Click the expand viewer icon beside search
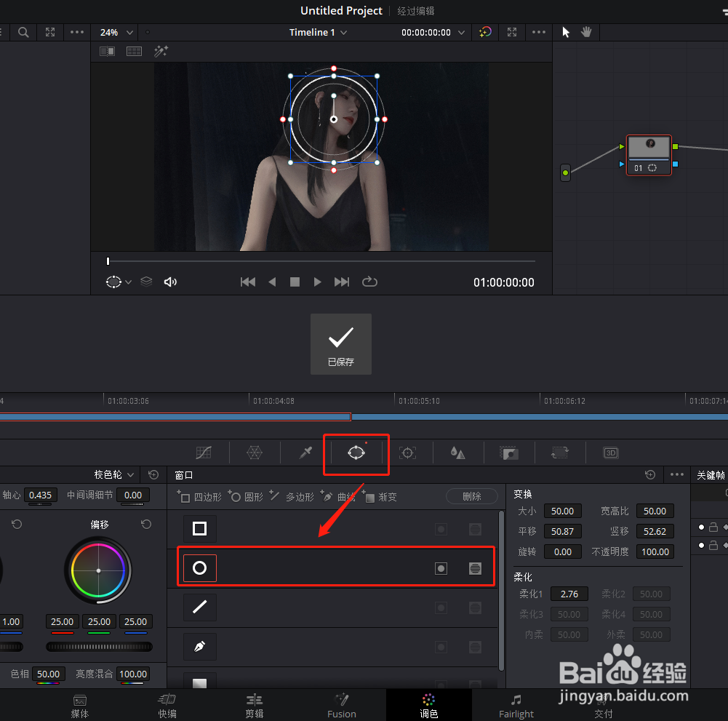 point(50,32)
